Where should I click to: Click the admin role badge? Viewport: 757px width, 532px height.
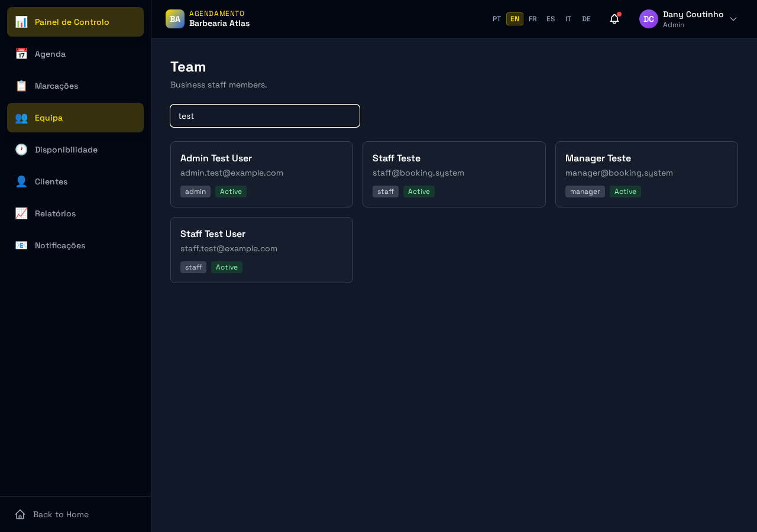click(195, 192)
